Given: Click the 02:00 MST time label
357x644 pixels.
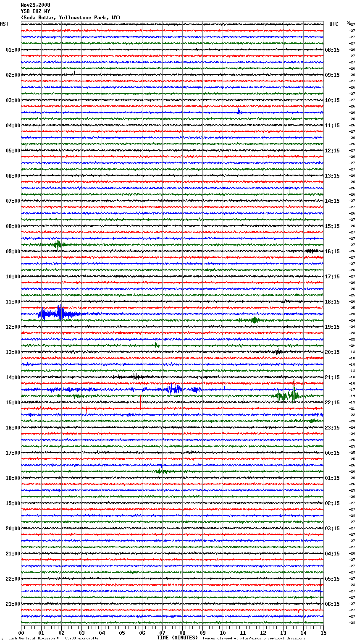Looking at the screenshot, I should [x=13, y=75].
